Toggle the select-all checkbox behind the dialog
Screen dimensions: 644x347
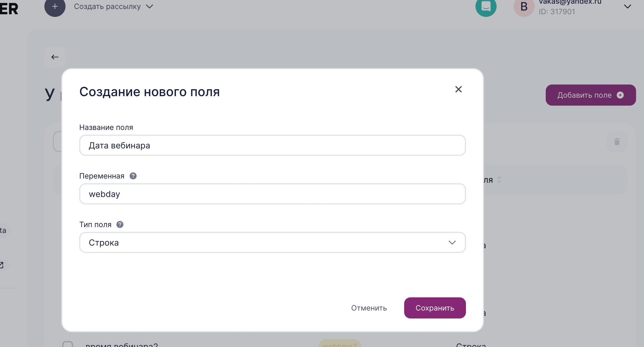[x=58, y=142]
